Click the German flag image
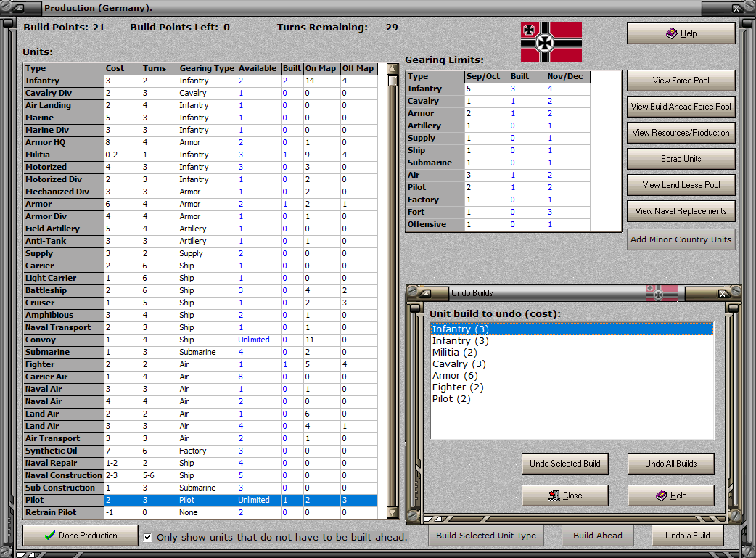The width and height of the screenshot is (756, 558). click(x=551, y=42)
